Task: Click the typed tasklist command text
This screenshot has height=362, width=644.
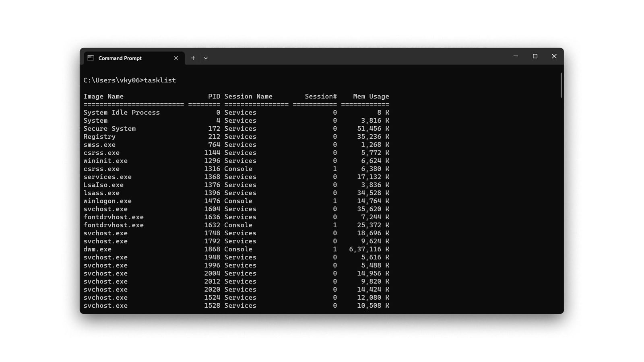Action: tap(160, 80)
